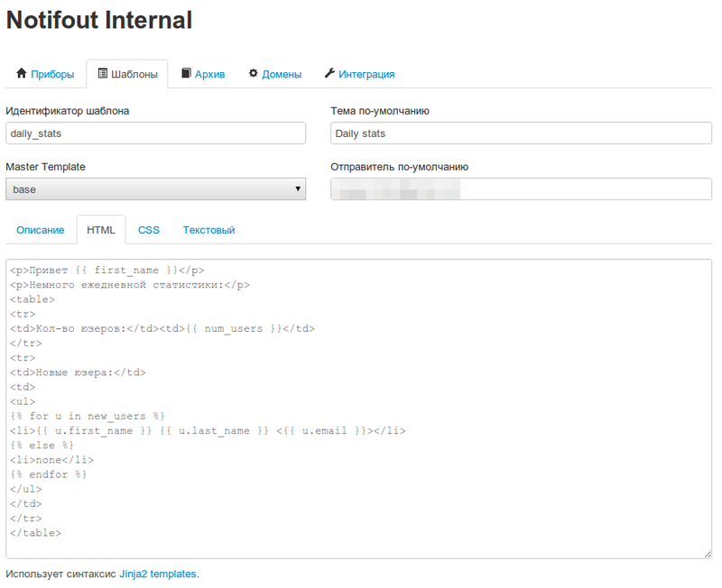This screenshot has height=588, width=722.
Task: Show the Текстовый template tab
Action: (208, 230)
